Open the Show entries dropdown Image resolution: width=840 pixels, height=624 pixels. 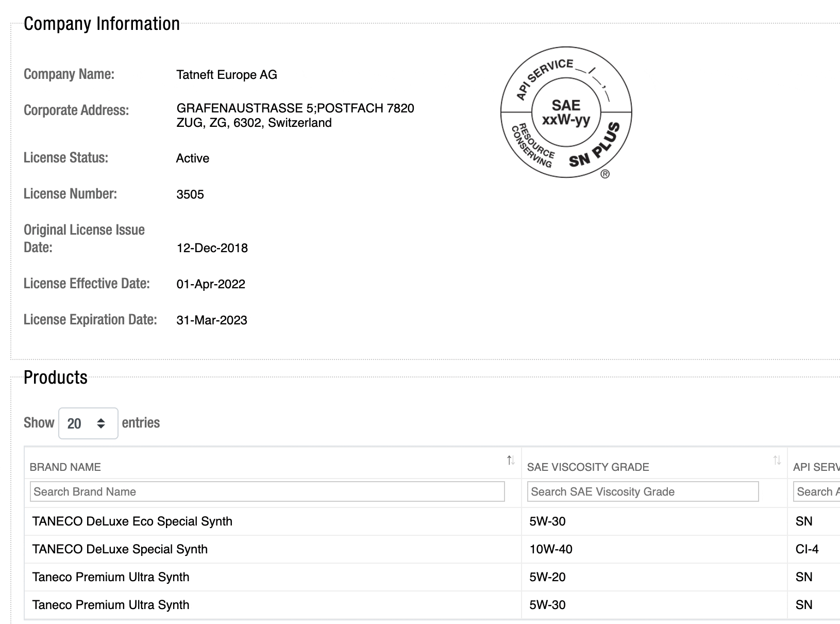click(88, 423)
